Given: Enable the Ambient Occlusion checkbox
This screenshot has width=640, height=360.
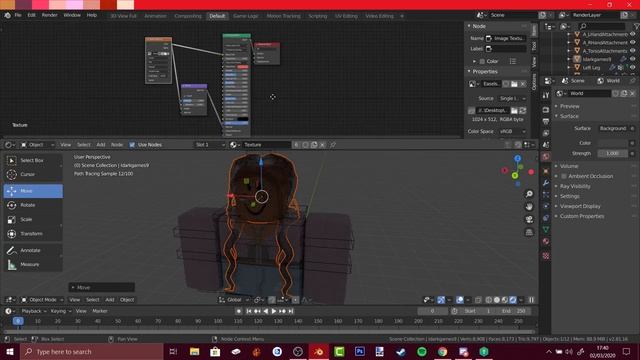Looking at the screenshot, I should pyautogui.click(x=564, y=176).
